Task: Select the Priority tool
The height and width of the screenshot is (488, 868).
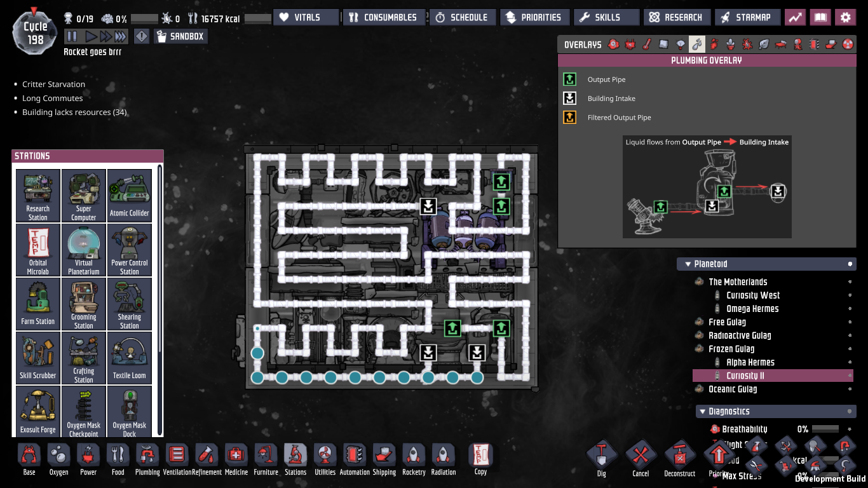Action: [718, 456]
